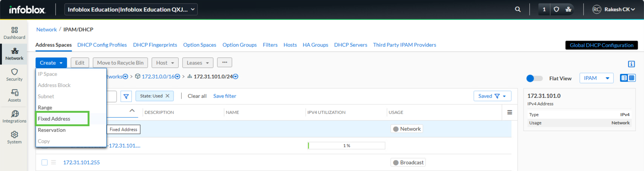Click the Clear all filter link

point(197,96)
